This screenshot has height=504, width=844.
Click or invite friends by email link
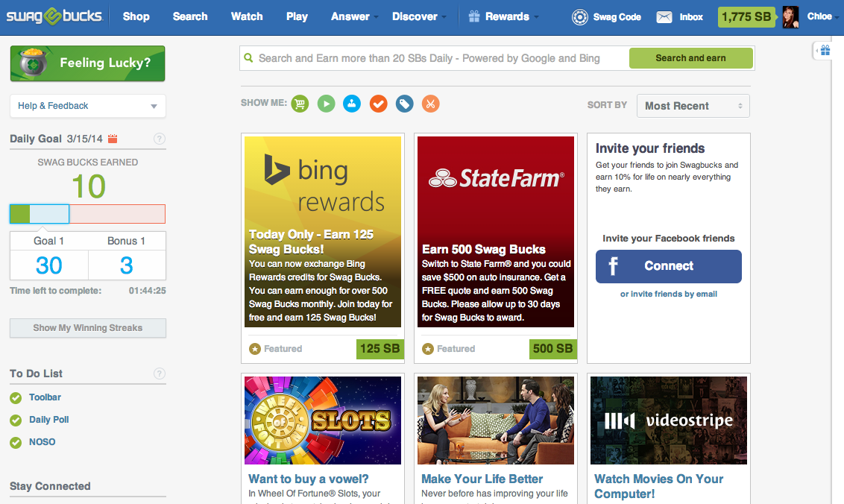click(x=669, y=294)
